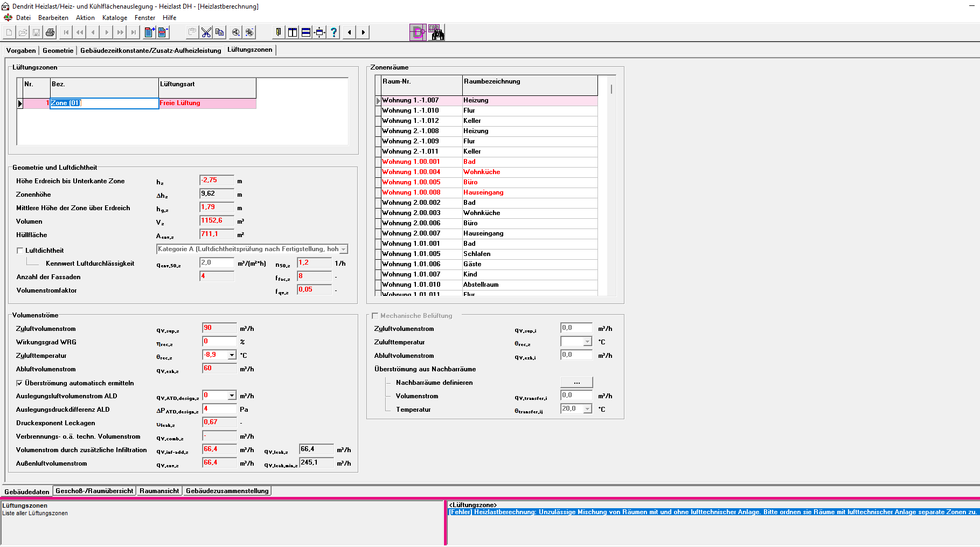Click the Lüftungsart column header
Viewport: 980px width, 547px height.
point(207,88)
